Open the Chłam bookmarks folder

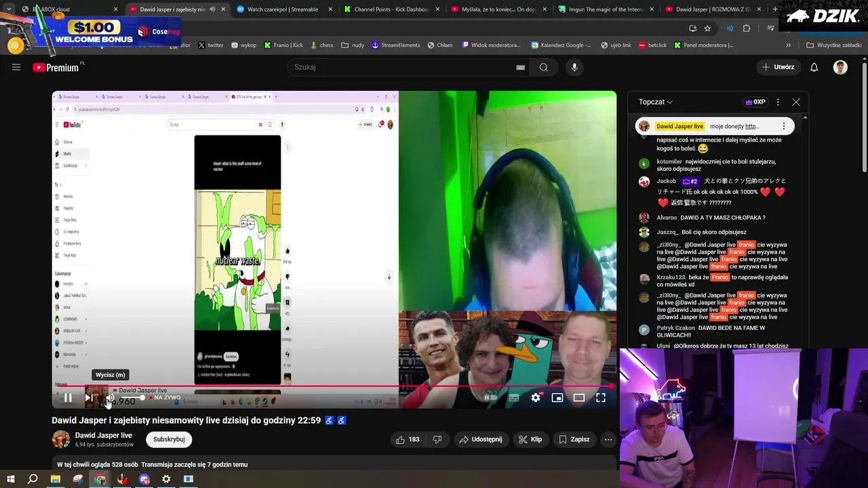(440, 45)
